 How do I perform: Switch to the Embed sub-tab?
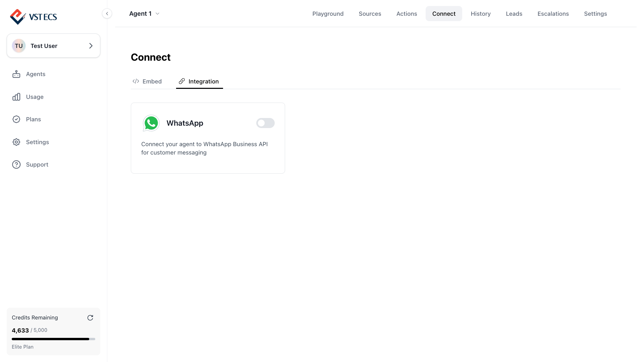(x=147, y=81)
